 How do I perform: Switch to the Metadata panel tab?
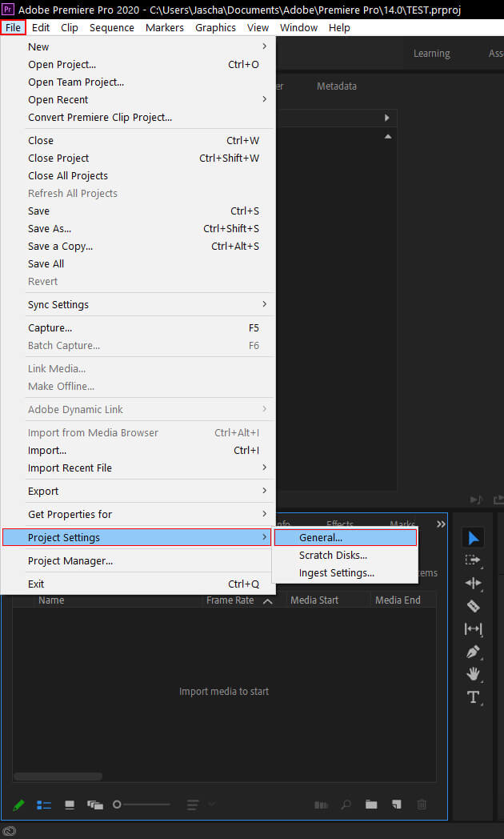pos(337,86)
